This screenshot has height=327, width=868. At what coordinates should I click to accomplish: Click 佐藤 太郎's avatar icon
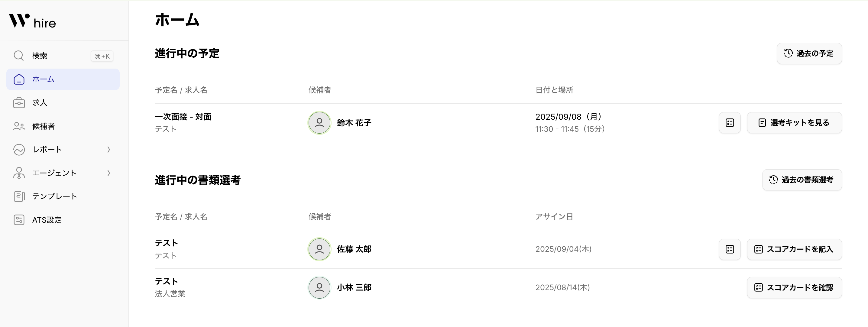coord(319,249)
